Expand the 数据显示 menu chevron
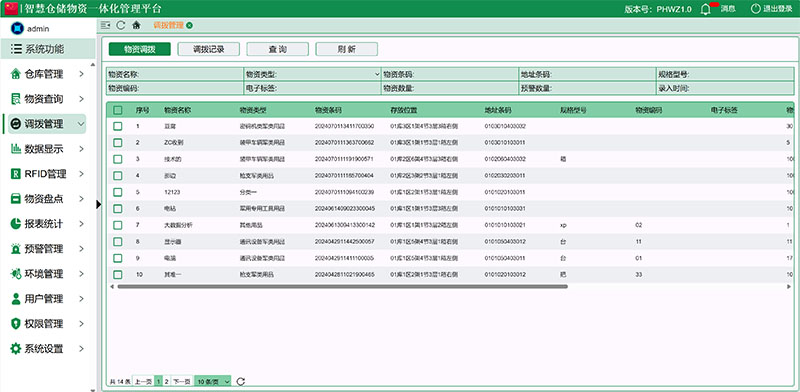 [x=81, y=149]
